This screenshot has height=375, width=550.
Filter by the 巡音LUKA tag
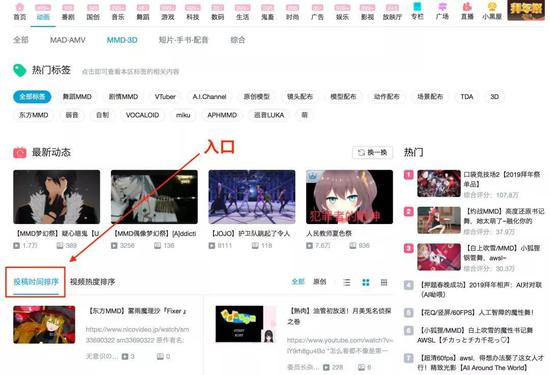[x=269, y=115]
